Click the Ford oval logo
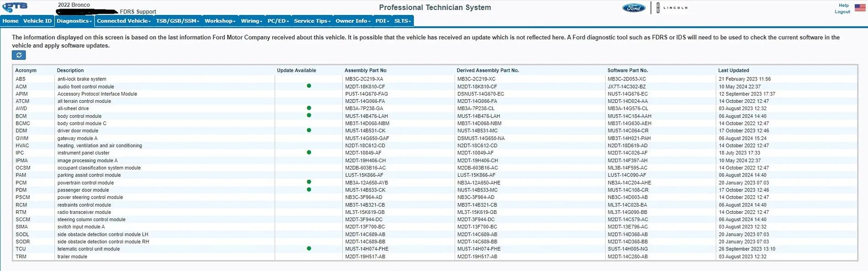868x271 pixels. tap(634, 8)
